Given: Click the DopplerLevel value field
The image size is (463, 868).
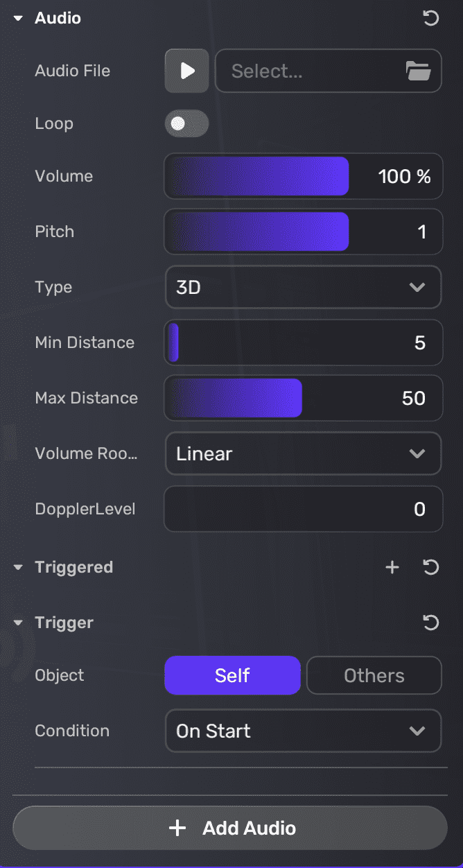Looking at the screenshot, I should click(x=303, y=509).
